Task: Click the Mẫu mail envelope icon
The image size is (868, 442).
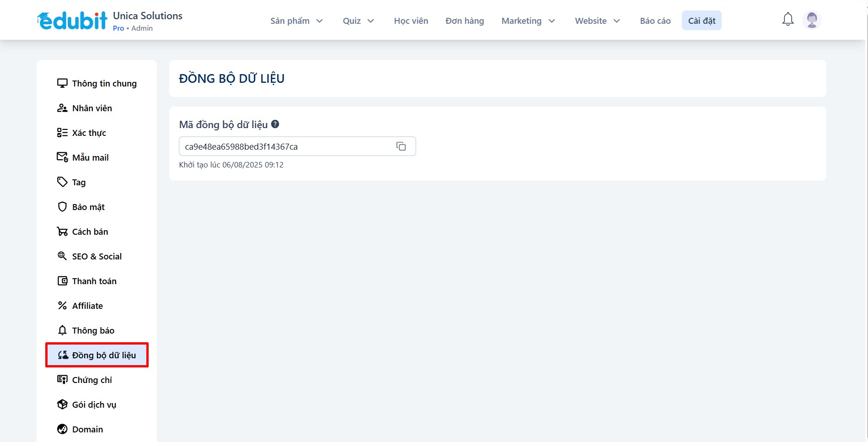Action: 62,157
